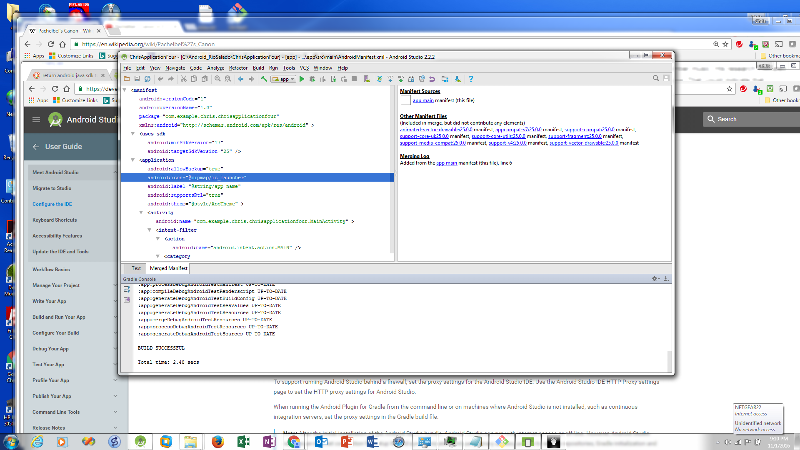Collapse the activity tree node
800x450 pixels.
click(x=141, y=212)
